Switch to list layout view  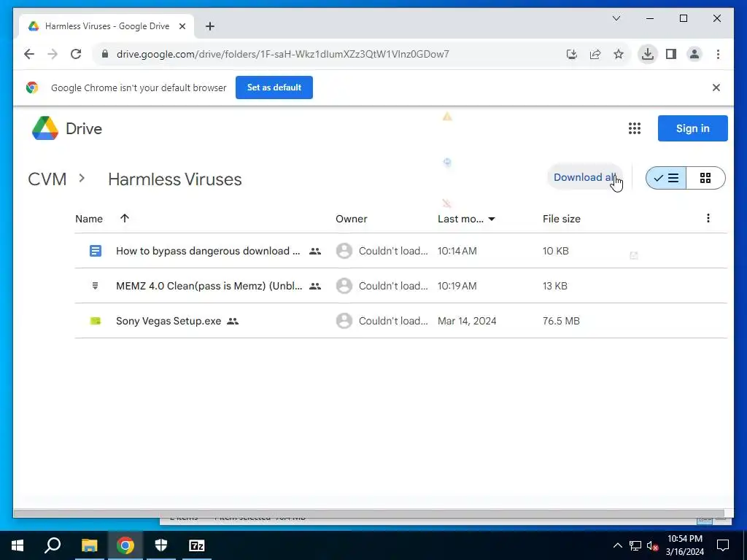(666, 178)
